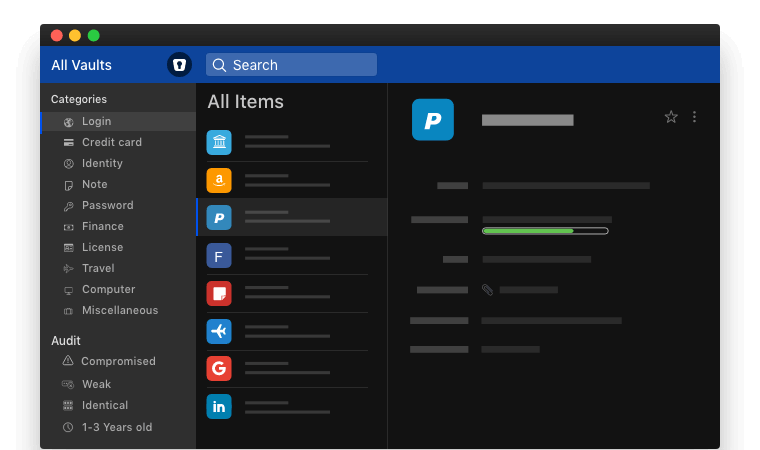Open the Finance category
Screen dimensions: 760x450
tap(102, 226)
